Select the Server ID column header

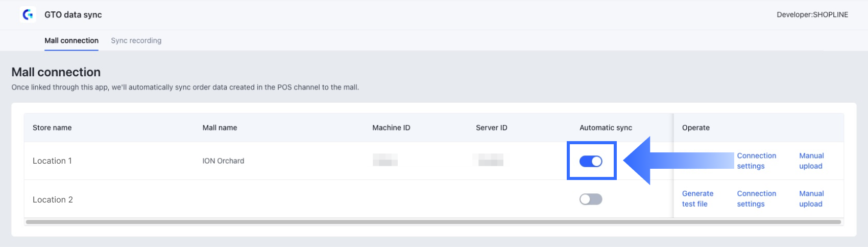[x=491, y=128]
